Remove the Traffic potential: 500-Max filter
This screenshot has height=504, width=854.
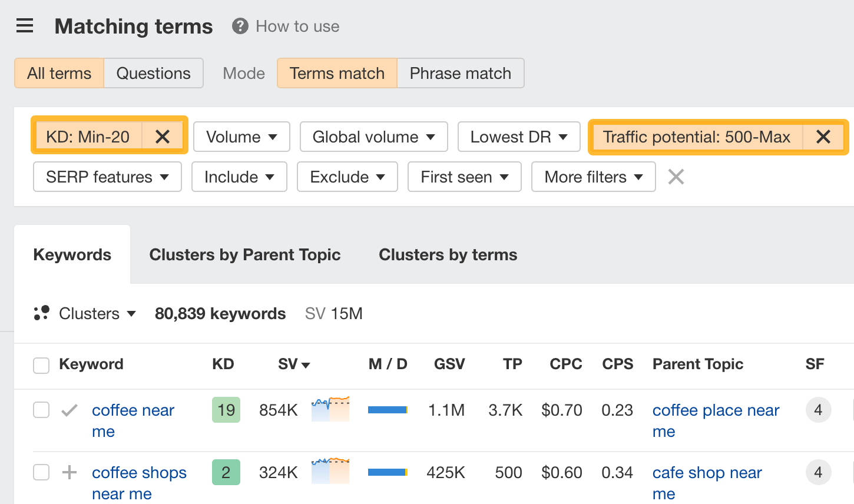click(823, 137)
